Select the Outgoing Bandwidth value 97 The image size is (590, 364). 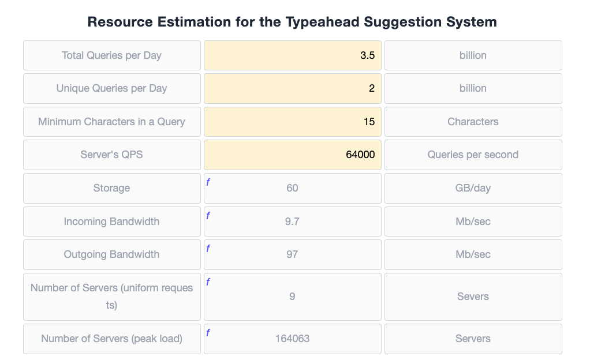(x=292, y=254)
